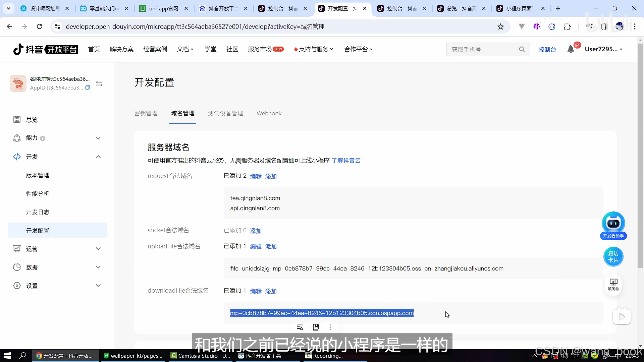Select the 域名管理 tab
This screenshot has width=644, height=362.
tap(183, 113)
